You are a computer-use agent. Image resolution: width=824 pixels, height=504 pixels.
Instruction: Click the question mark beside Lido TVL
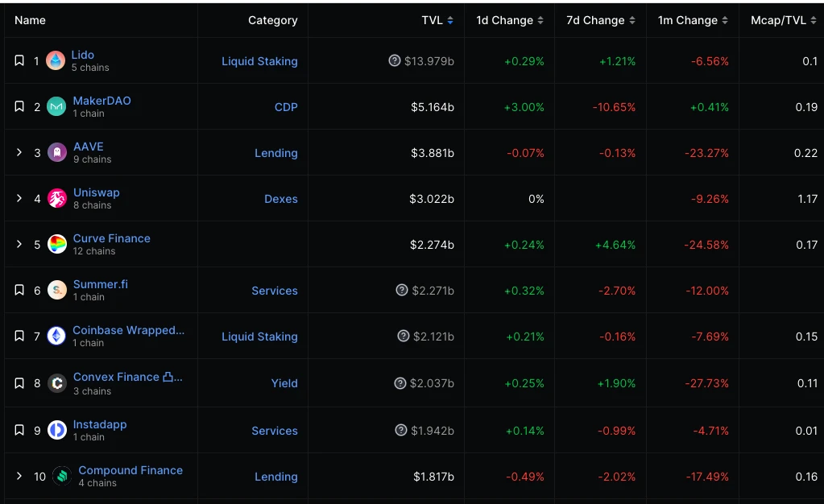coord(395,61)
